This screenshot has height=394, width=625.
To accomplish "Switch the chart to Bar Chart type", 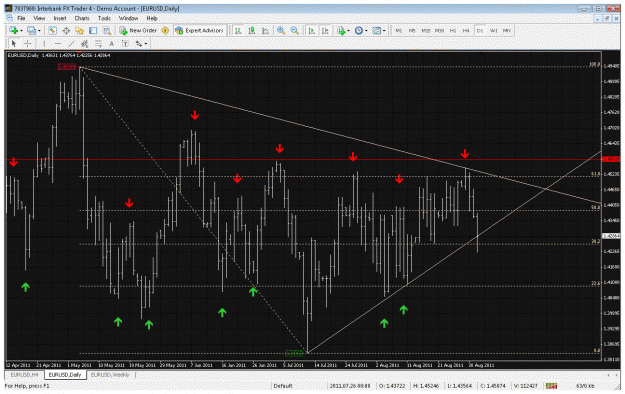I will pyautogui.click(x=238, y=30).
